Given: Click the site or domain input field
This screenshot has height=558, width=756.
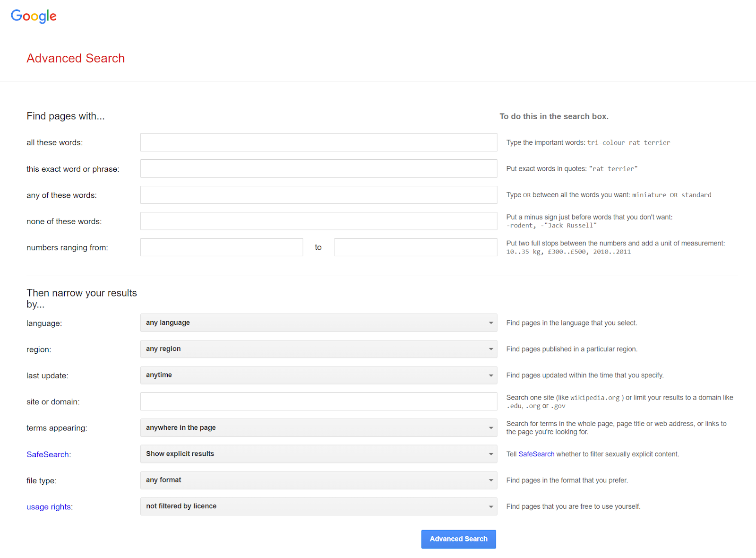Looking at the screenshot, I should [318, 401].
